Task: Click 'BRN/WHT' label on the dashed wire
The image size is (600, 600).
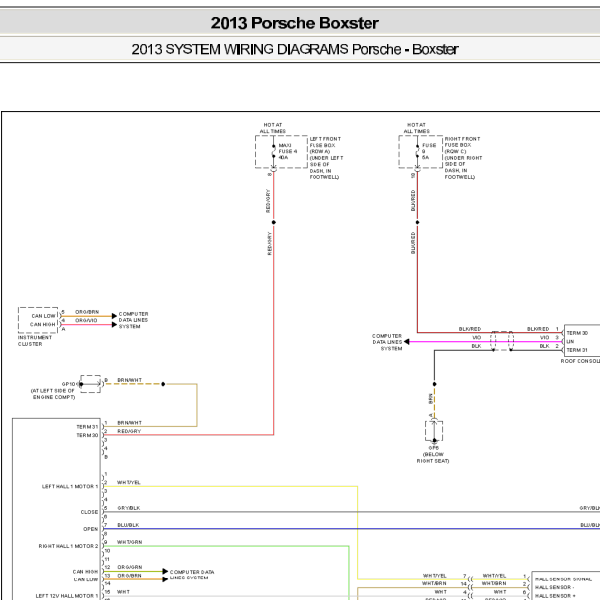Action: click(x=129, y=380)
